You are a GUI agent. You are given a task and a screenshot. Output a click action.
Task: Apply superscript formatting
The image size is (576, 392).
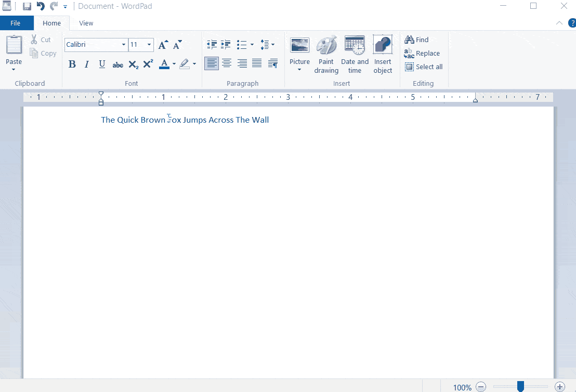tap(148, 63)
